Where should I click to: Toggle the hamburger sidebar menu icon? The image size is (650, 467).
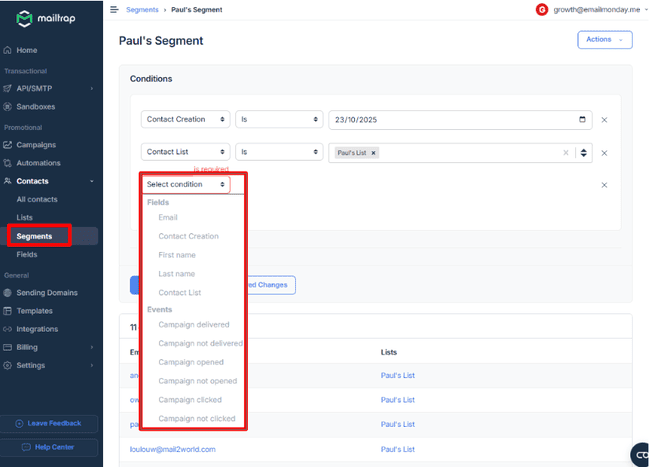(114, 10)
